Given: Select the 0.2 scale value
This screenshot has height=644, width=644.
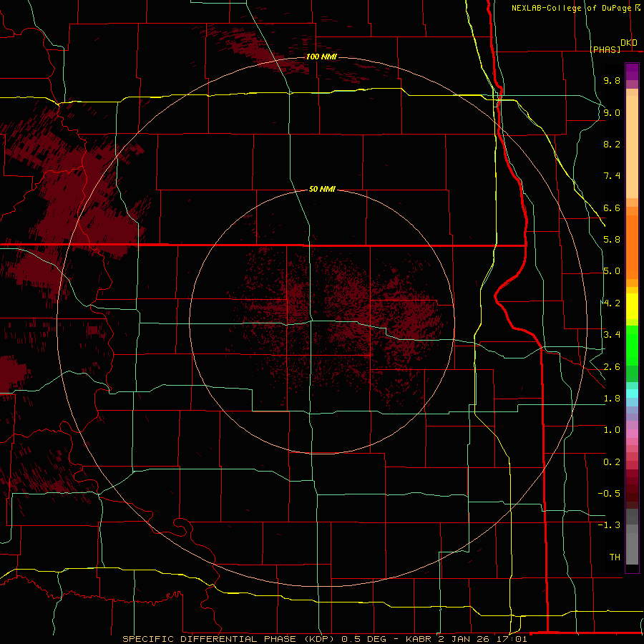Looking at the screenshot, I should 612,462.
